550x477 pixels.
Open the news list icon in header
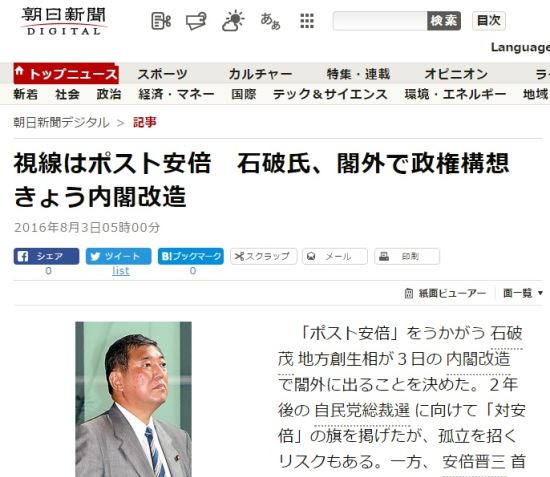pos(161,21)
